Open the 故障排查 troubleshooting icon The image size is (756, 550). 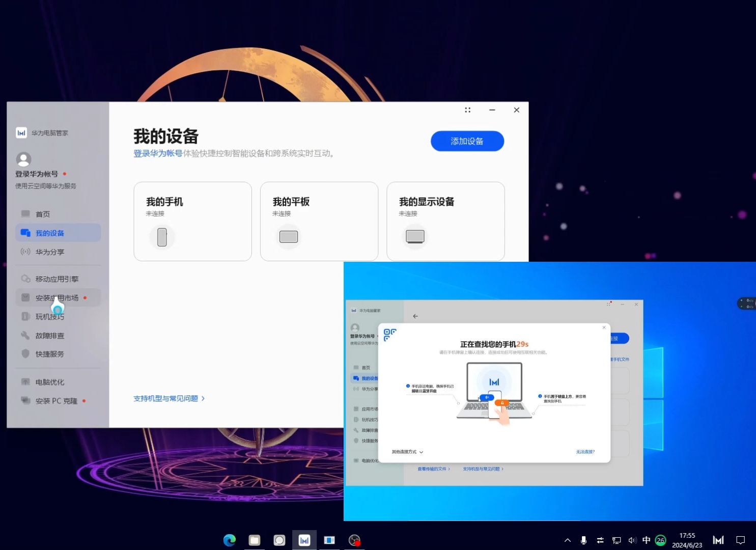click(x=25, y=335)
